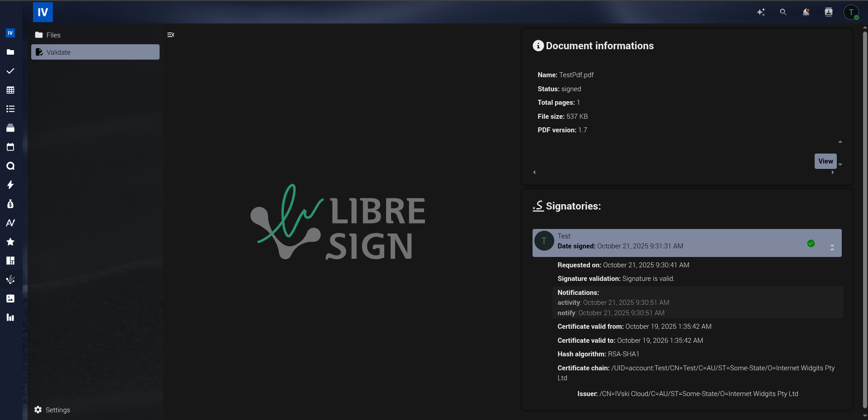
Task: Click the LibreSign app icon in sidebar
Action: (10, 280)
